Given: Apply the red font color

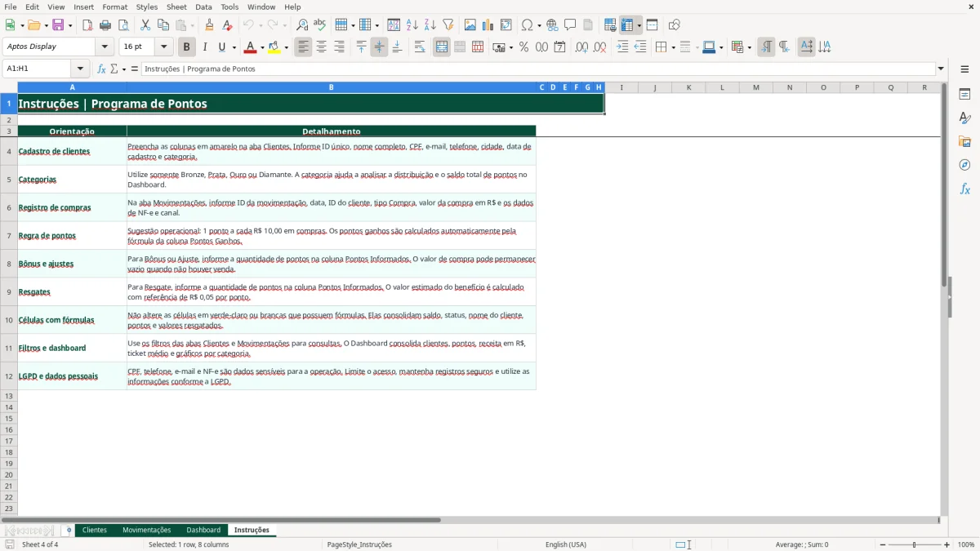Looking at the screenshot, I should tap(251, 47).
